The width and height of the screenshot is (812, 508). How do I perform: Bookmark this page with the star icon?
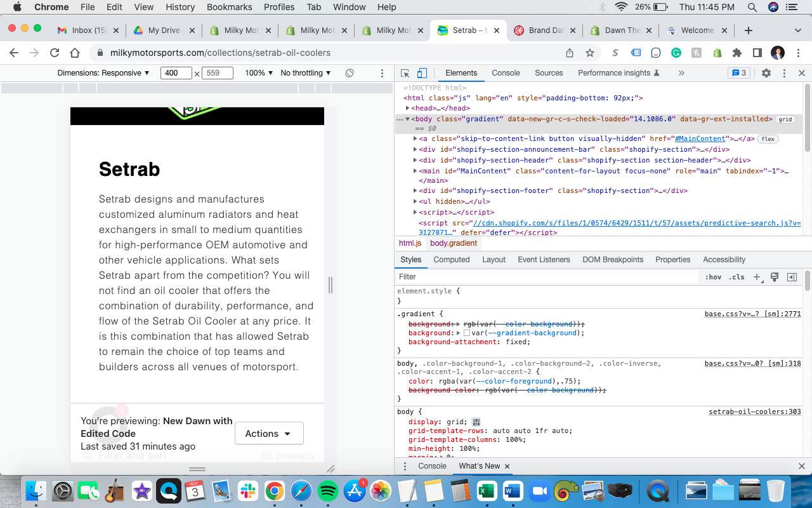pyautogui.click(x=590, y=53)
